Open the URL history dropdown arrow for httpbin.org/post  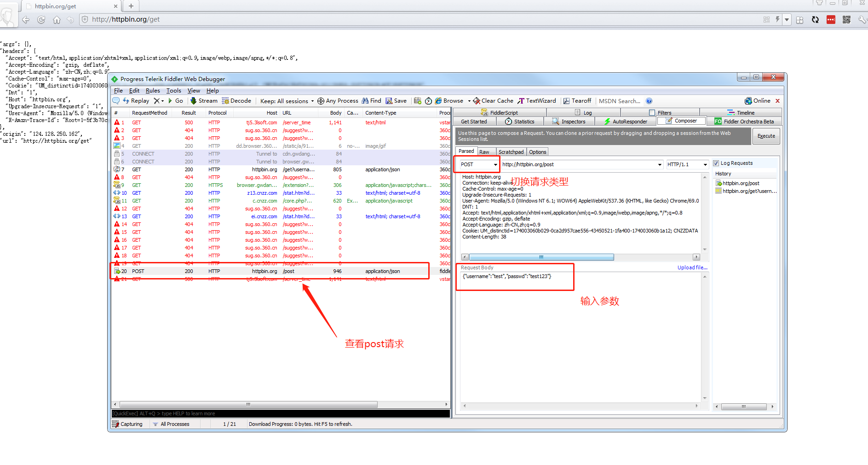[660, 164]
